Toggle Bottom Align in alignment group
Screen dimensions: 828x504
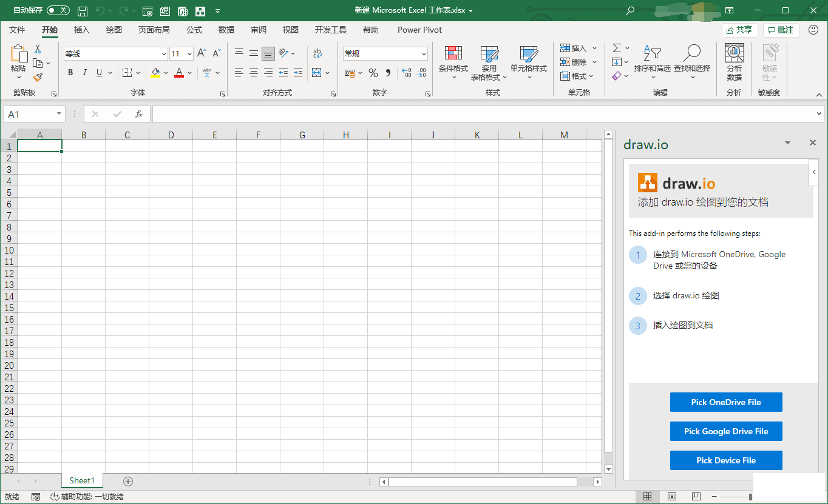pos(268,53)
